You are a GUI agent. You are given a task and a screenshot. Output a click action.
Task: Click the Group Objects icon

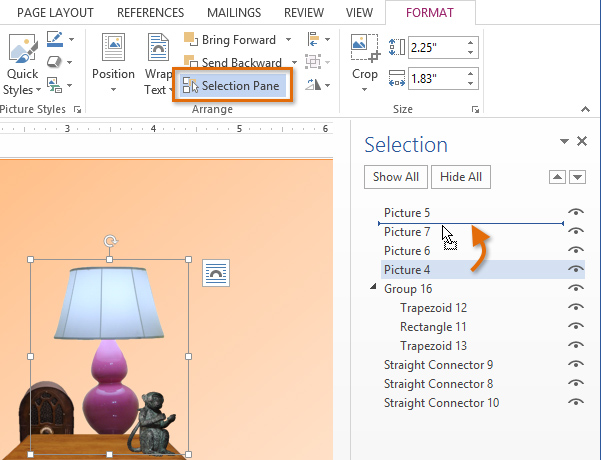pos(313,62)
